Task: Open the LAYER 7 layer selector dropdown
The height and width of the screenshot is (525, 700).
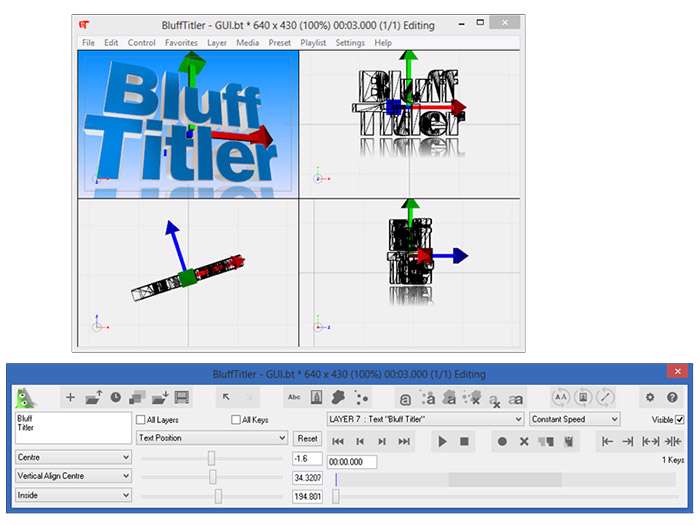Action: [x=425, y=419]
